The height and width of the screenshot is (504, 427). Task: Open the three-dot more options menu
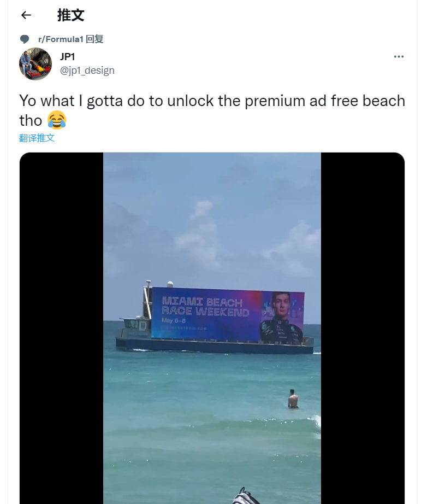point(399,56)
